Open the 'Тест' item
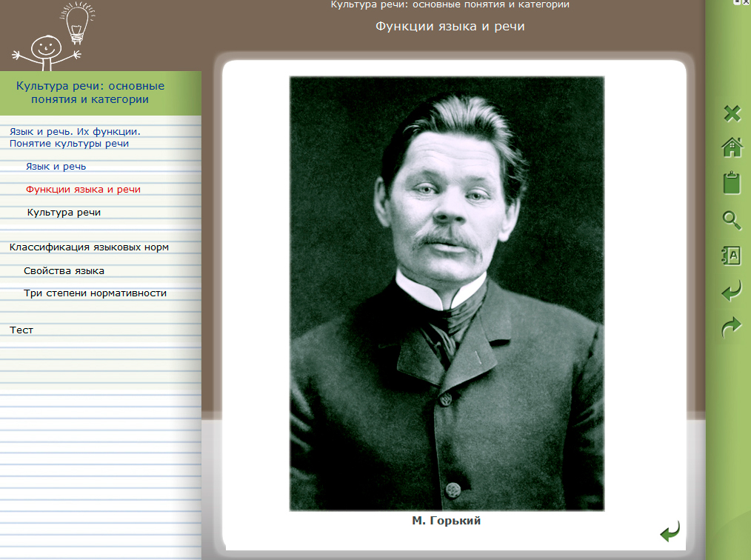Screen dimensions: 751x560 [x=21, y=330]
